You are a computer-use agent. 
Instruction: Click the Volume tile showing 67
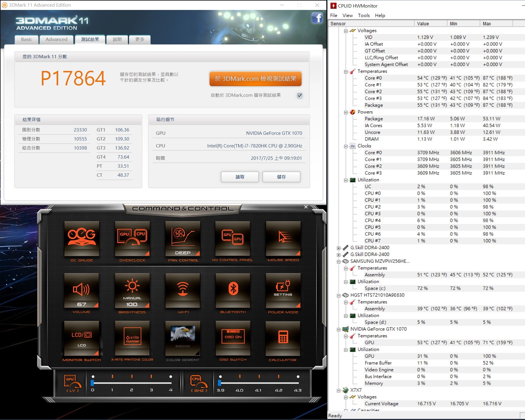pyautogui.click(x=82, y=291)
